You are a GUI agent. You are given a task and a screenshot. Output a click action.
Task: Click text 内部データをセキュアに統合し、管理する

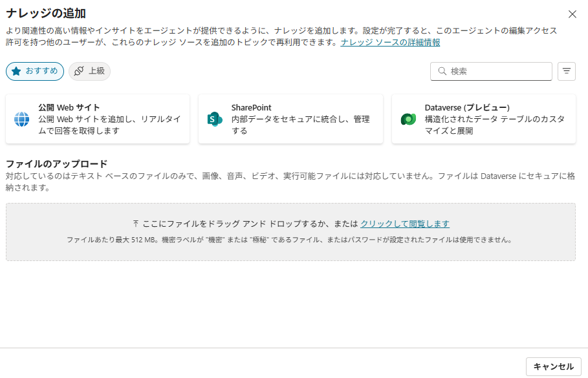[x=301, y=125]
